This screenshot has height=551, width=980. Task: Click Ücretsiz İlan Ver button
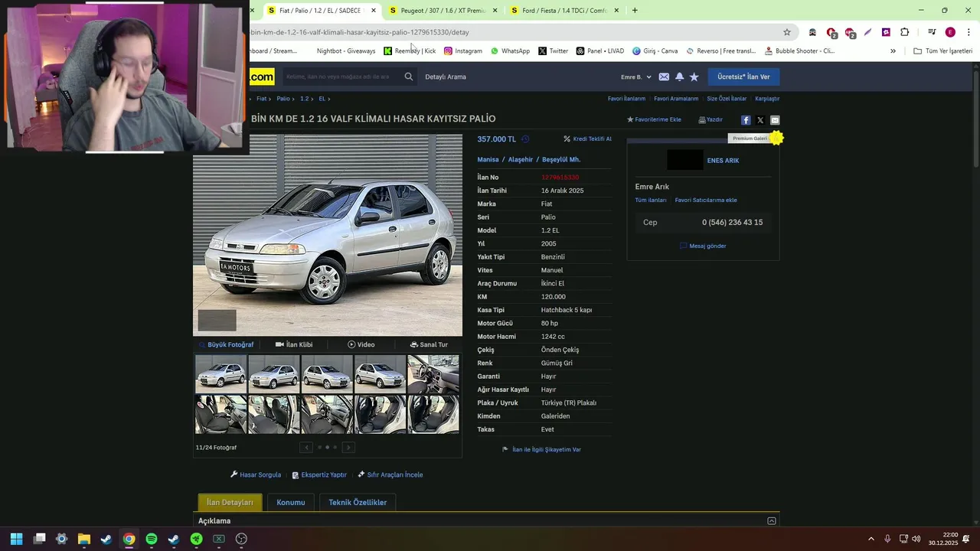pyautogui.click(x=743, y=77)
